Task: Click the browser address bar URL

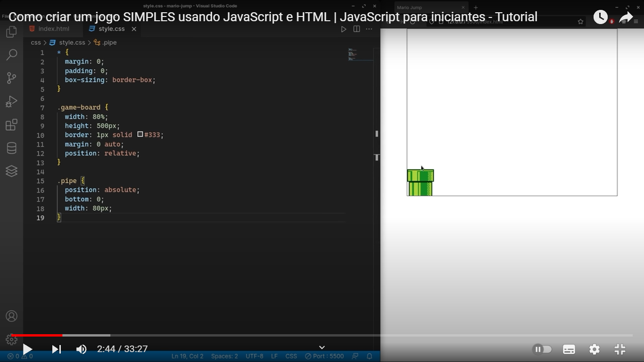Action: (476, 22)
